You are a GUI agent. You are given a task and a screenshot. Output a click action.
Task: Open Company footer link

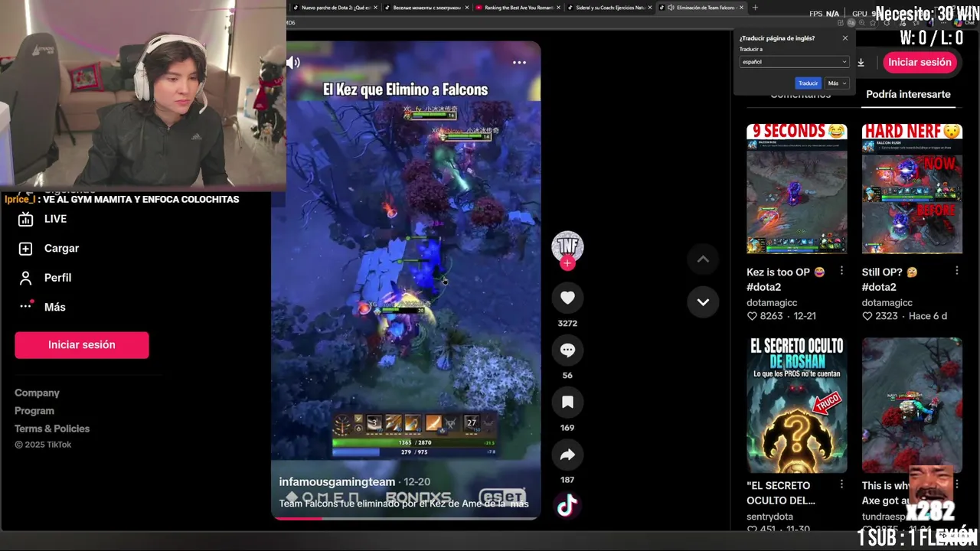37,393
